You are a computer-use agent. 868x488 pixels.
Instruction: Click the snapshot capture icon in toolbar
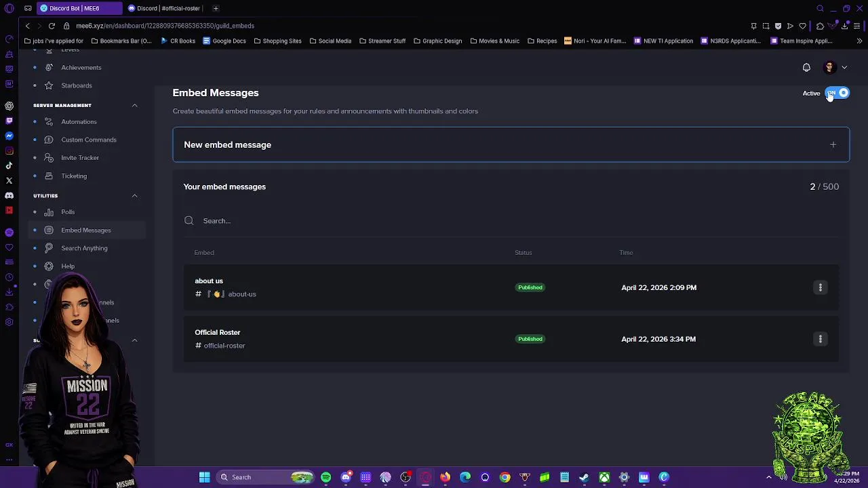[x=766, y=26]
